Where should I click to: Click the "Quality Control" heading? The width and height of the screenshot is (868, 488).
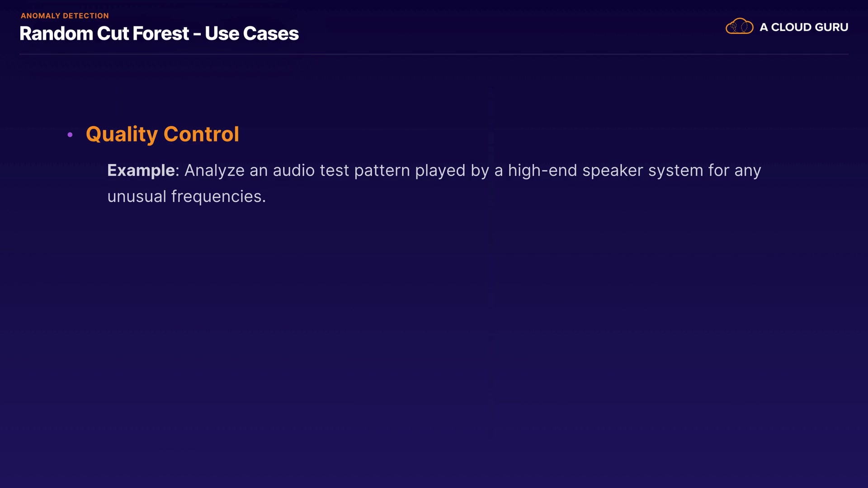tap(162, 134)
